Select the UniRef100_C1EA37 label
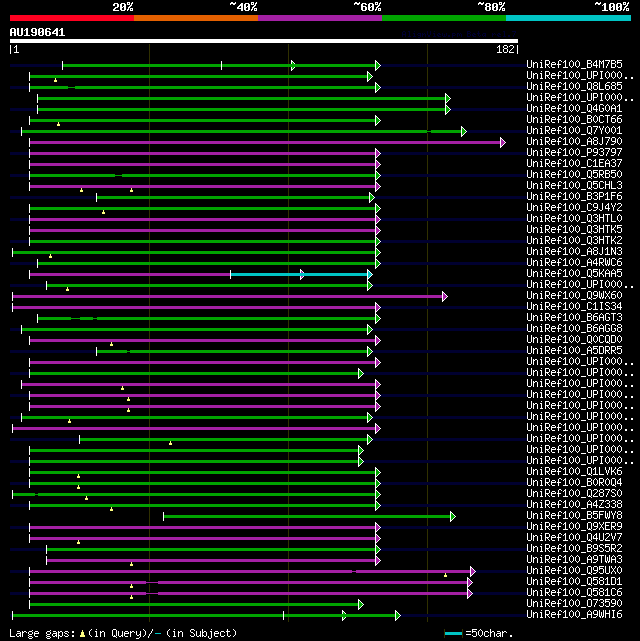The image size is (640, 641). 574,164
